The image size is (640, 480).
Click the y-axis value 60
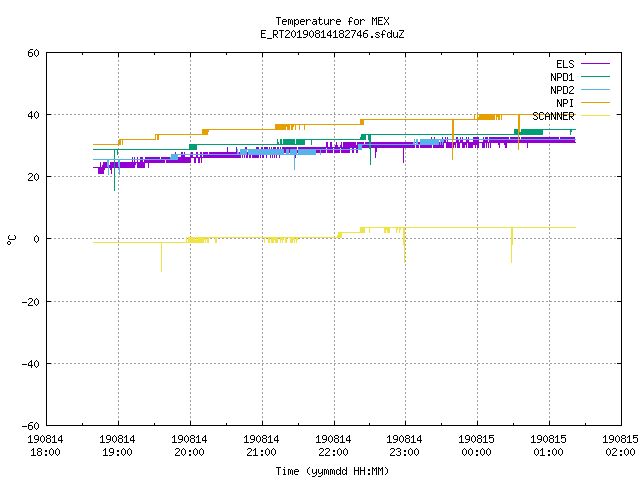[33, 53]
